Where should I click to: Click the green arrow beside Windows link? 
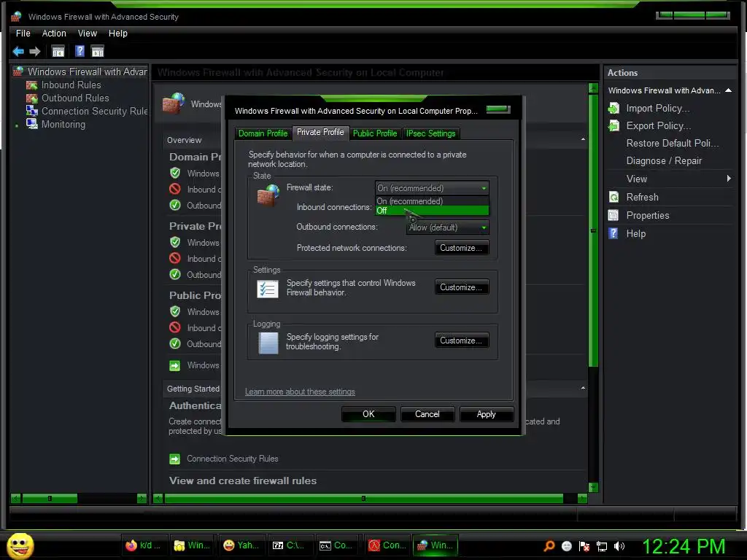(x=175, y=365)
